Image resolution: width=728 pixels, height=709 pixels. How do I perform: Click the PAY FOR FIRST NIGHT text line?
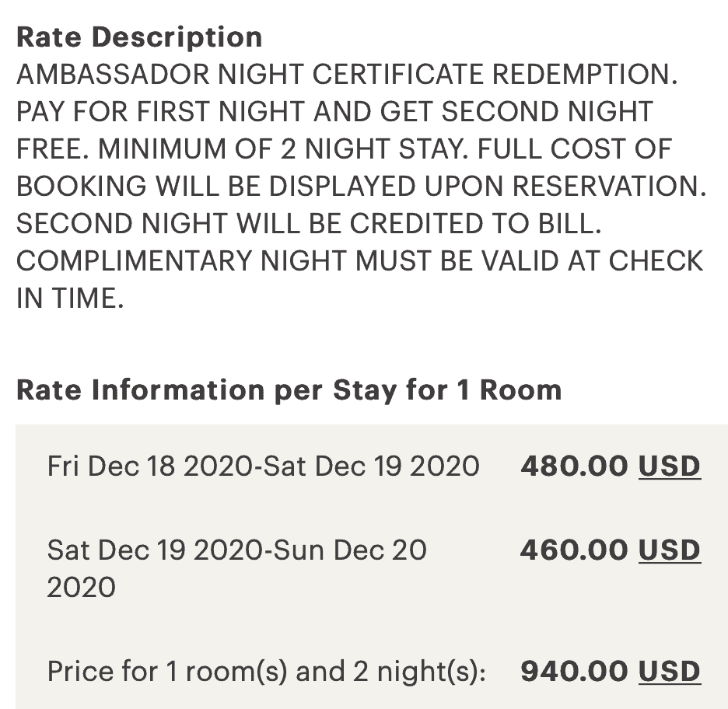[334, 112]
